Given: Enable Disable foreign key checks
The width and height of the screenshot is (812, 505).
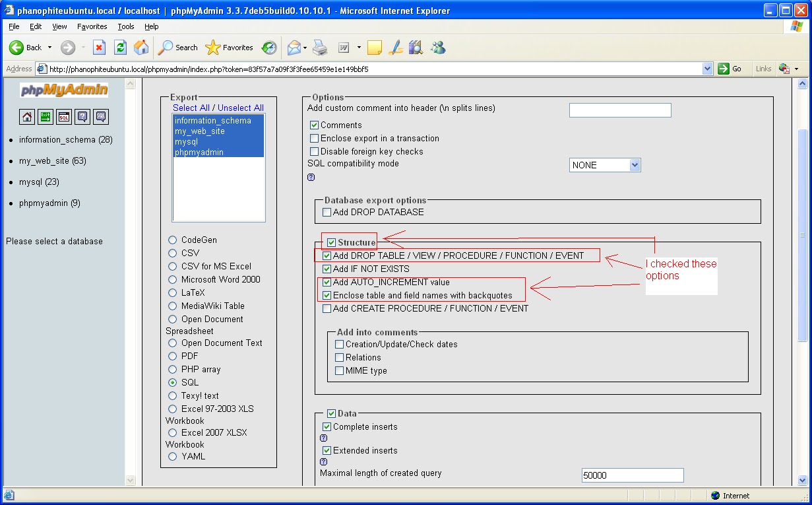Looking at the screenshot, I should click(x=315, y=151).
